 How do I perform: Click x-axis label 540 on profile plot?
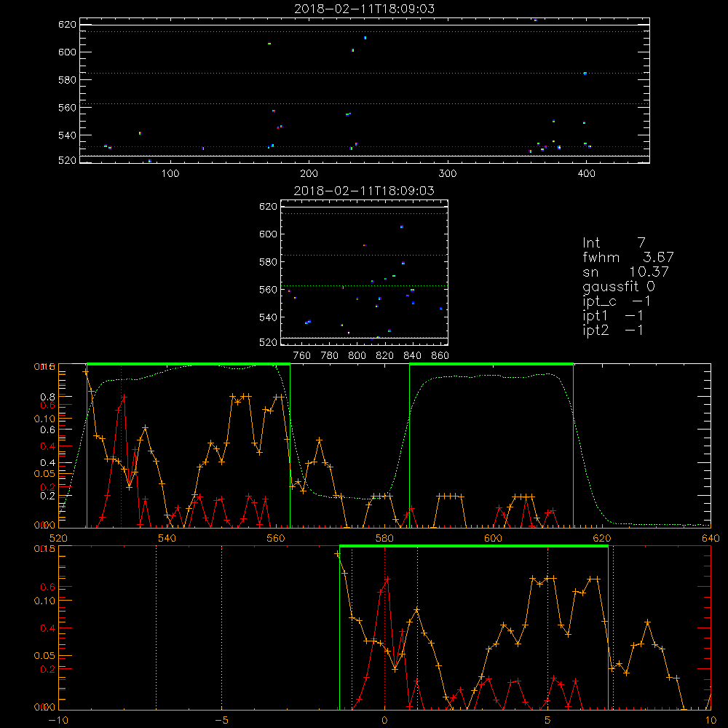click(167, 538)
